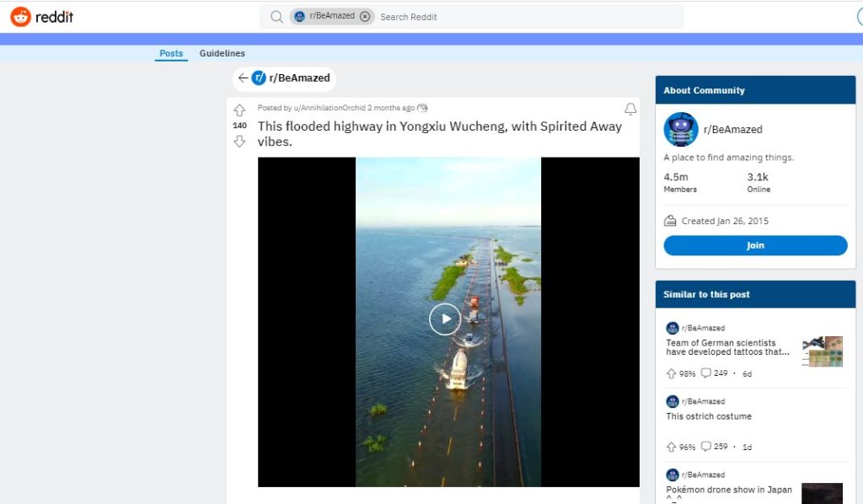Click the 4.5m Members count
Screen dimensions: 863x504
(x=680, y=182)
